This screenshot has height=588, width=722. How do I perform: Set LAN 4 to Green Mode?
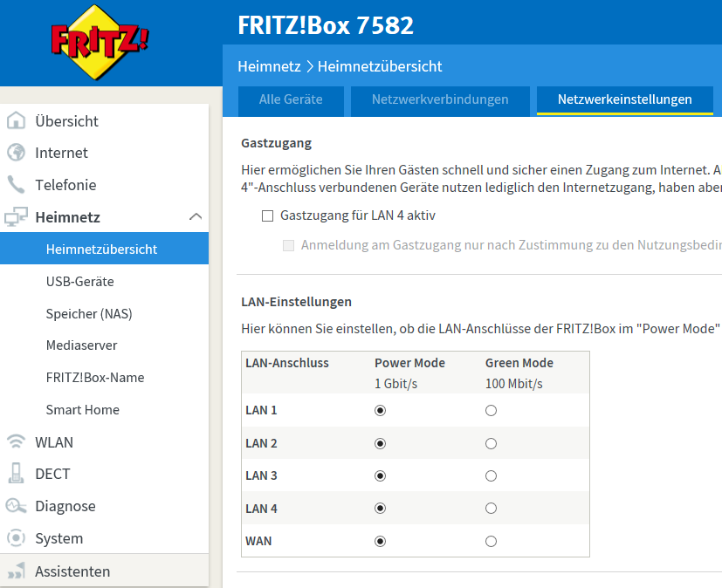pyautogui.click(x=491, y=508)
